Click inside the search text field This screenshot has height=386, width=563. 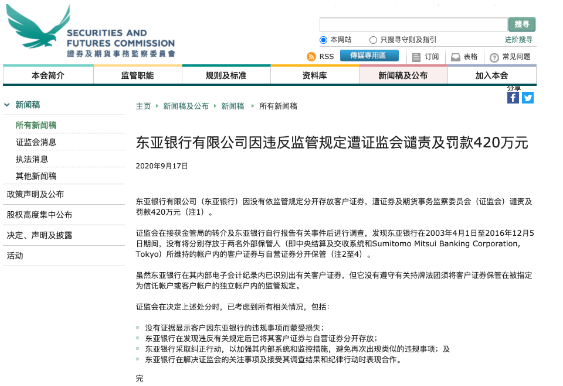pyautogui.click(x=413, y=24)
